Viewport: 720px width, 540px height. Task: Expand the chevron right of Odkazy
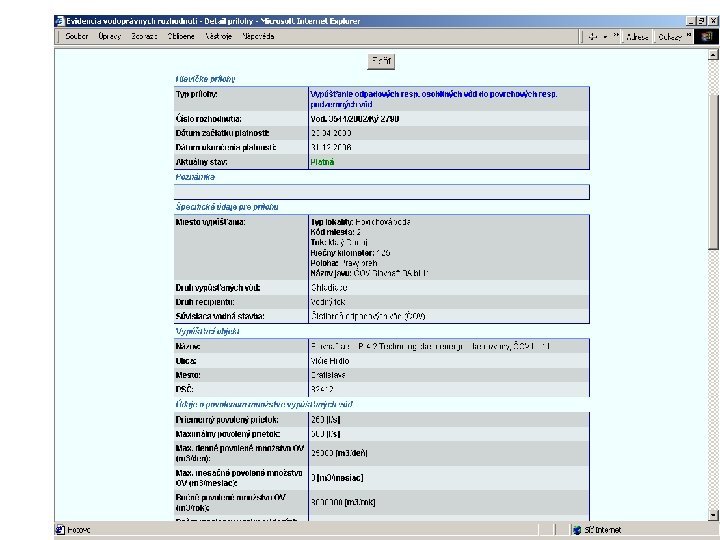pyautogui.click(x=689, y=35)
